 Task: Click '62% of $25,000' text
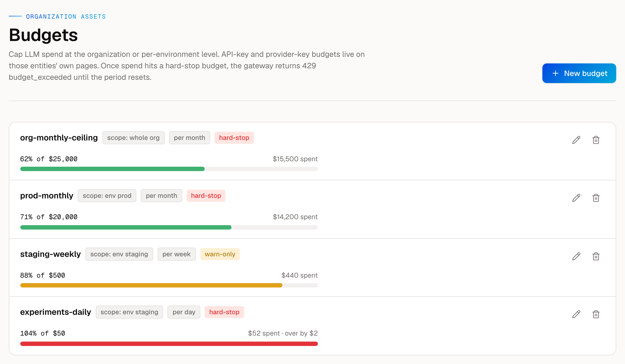pyautogui.click(x=49, y=159)
